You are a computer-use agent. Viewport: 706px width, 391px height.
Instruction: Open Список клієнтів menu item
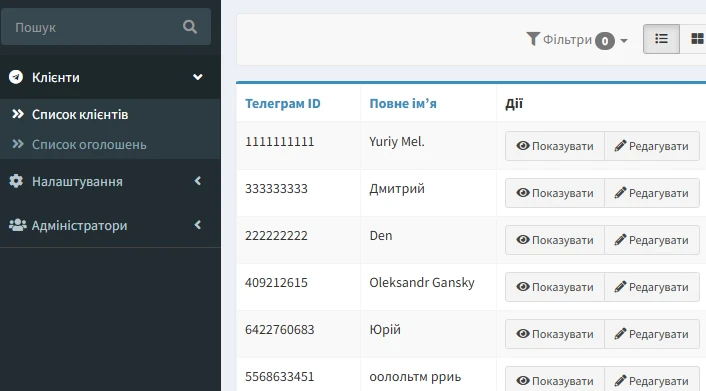[x=110, y=114]
